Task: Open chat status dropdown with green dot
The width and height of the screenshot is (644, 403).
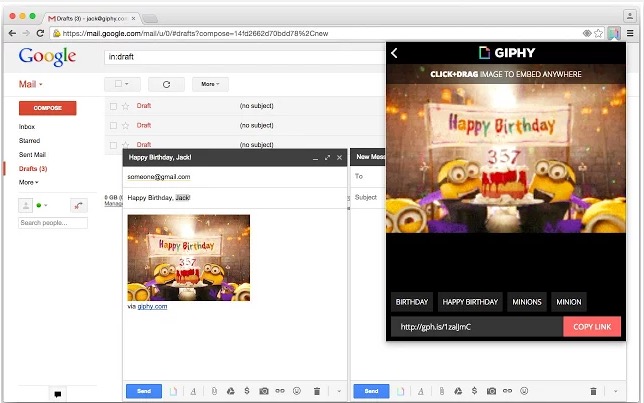Action: click(41, 205)
